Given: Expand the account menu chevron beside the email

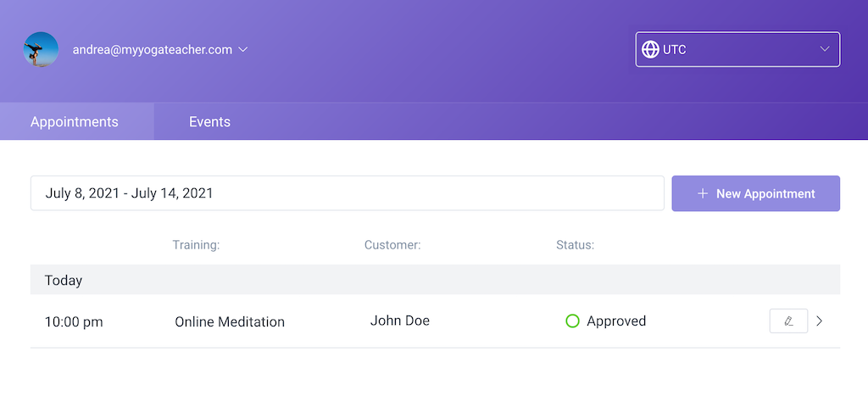Looking at the screenshot, I should (243, 49).
